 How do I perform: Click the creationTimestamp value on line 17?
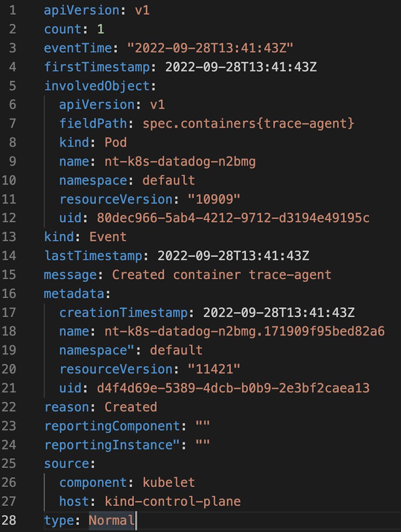pyautogui.click(x=279, y=312)
